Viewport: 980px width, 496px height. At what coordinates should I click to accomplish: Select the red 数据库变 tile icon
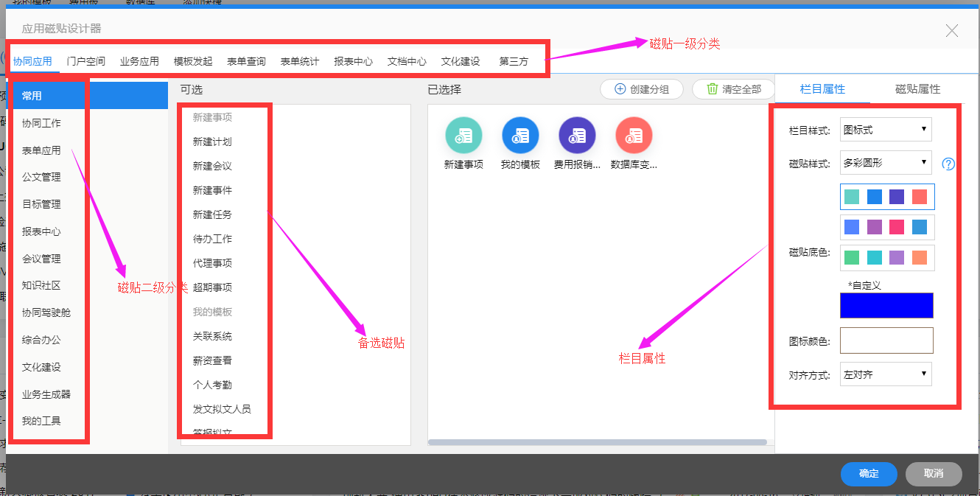pos(634,135)
